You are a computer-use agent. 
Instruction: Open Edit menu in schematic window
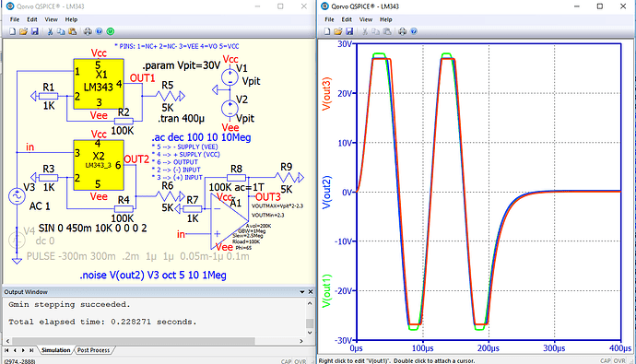click(32, 19)
